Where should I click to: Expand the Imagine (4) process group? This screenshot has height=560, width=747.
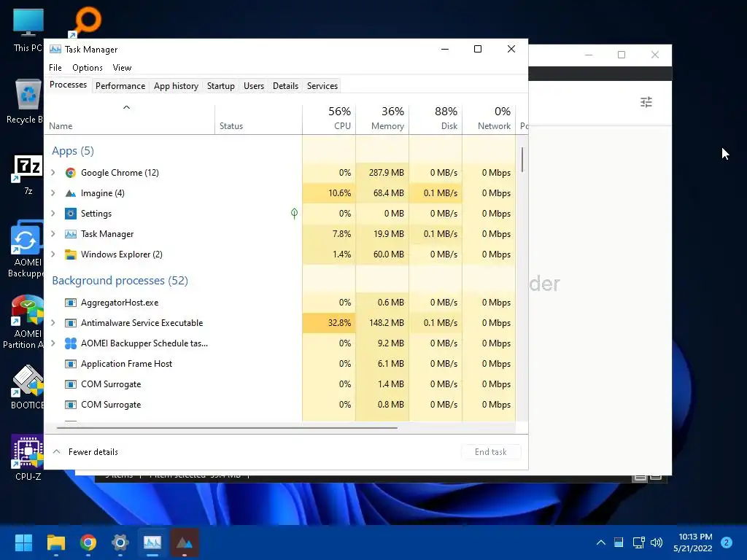coord(53,192)
